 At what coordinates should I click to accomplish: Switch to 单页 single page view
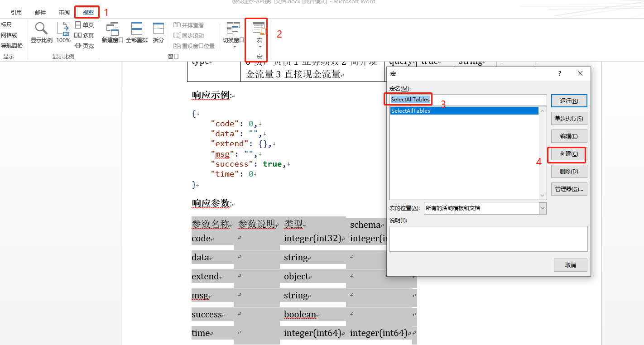pos(85,24)
